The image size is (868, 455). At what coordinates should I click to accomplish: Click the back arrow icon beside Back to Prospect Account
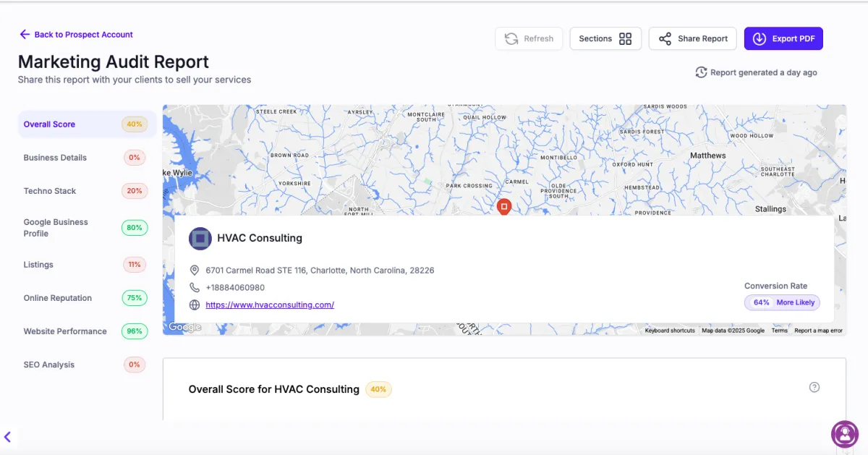pyautogui.click(x=25, y=34)
